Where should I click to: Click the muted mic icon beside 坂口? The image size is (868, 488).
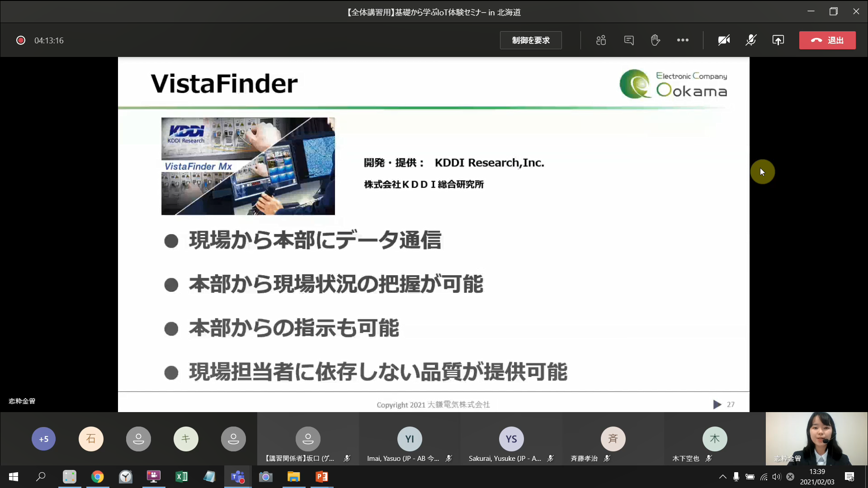click(347, 458)
